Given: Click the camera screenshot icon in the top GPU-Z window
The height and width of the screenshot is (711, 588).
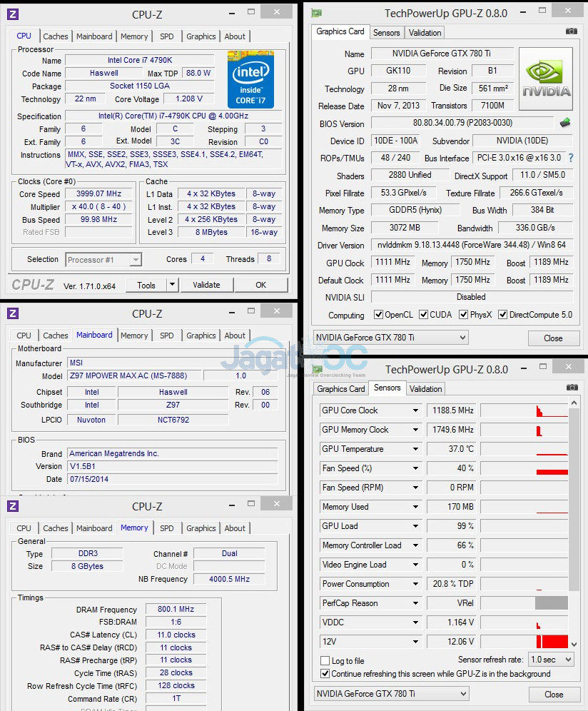Looking at the screenshot, I should click(571, 31).
